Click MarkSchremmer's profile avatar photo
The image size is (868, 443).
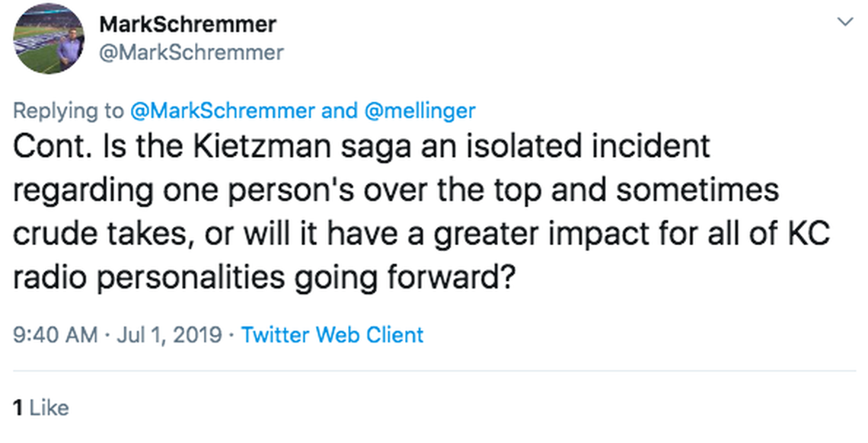pyautogui.click(x=49, y=39)
